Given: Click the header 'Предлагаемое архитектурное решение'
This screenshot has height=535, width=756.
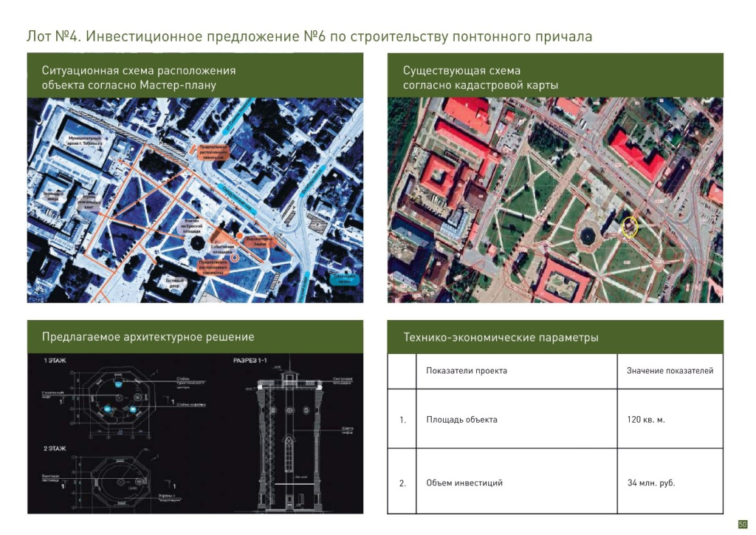Looking at the screenshot, I should point(148,337).
